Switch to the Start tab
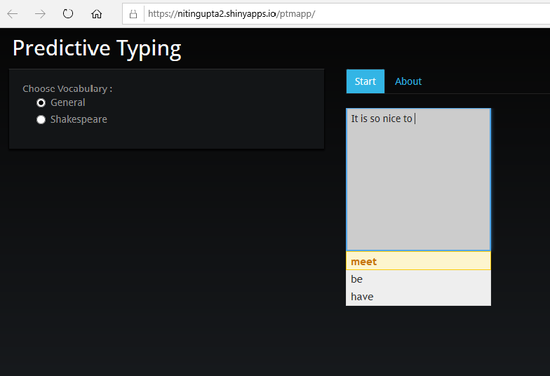 (x=365, y=81)
